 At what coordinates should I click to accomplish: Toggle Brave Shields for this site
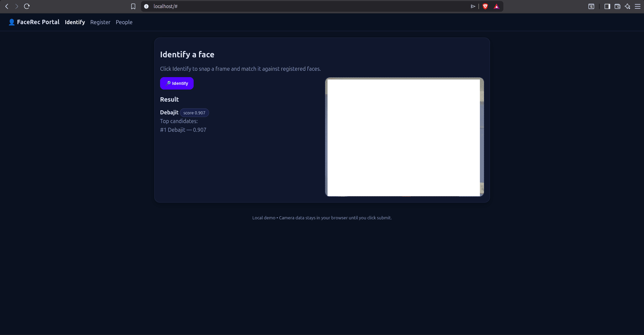coord(485,6)
